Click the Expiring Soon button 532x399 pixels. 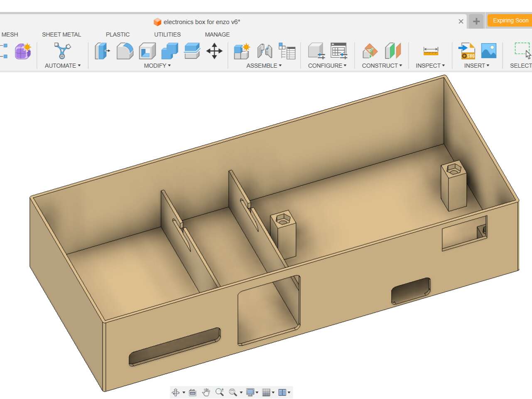pyautogui.click(x=510, y=20)
